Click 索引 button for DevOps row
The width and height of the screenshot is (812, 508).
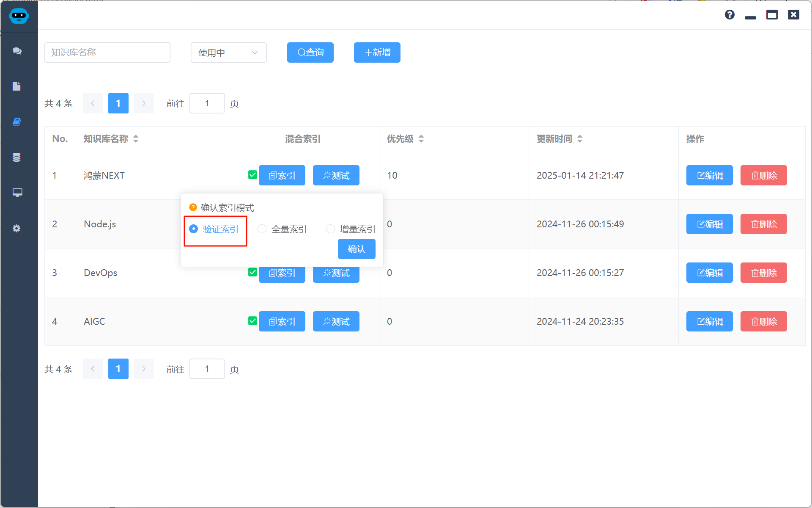(x=282, y=274)
